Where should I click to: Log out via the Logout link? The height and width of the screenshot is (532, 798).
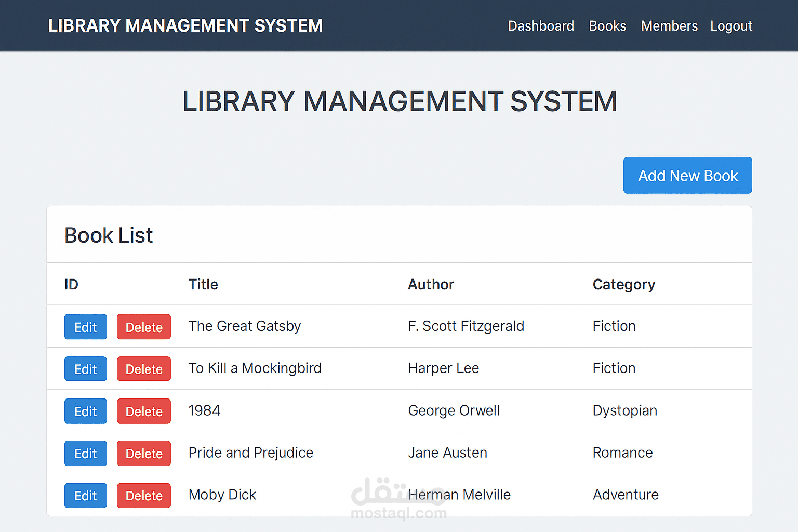pyautogui.click(x=731, y=26)
